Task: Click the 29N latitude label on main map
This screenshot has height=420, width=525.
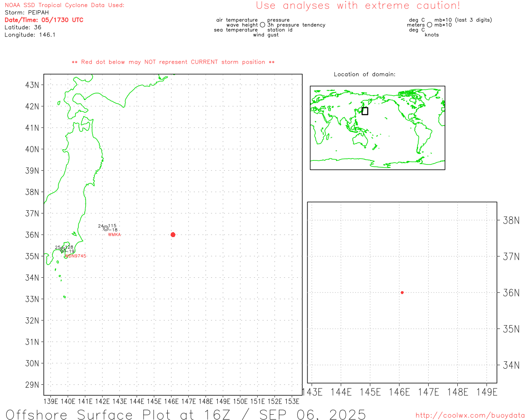Action: click(x=32, y=385)
